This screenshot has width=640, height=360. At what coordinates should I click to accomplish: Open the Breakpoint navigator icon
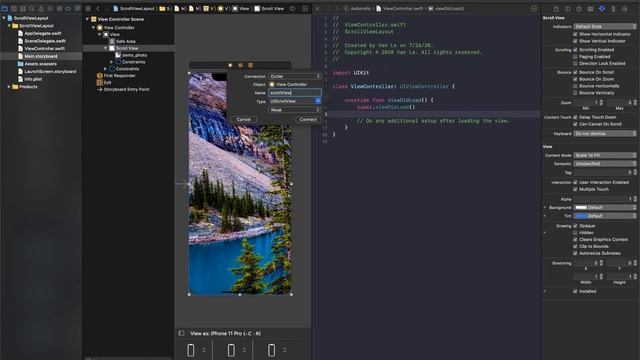[68, 8]
